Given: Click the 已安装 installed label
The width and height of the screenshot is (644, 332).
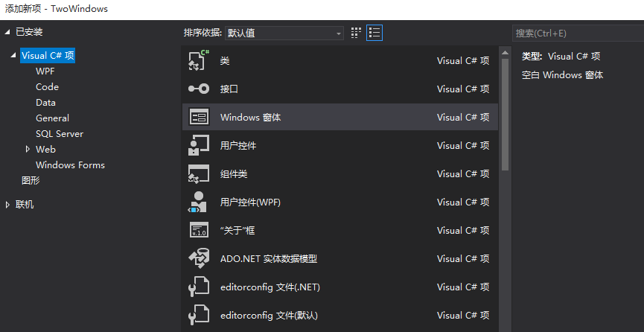Looking at the screenshot, I should tap(29, 32).
